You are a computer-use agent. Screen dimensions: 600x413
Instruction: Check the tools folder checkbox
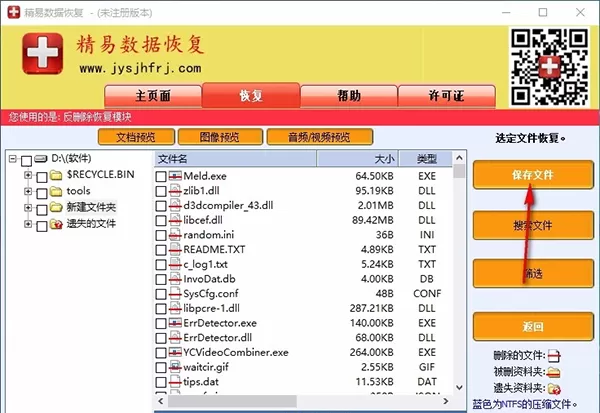pos(42,193)
